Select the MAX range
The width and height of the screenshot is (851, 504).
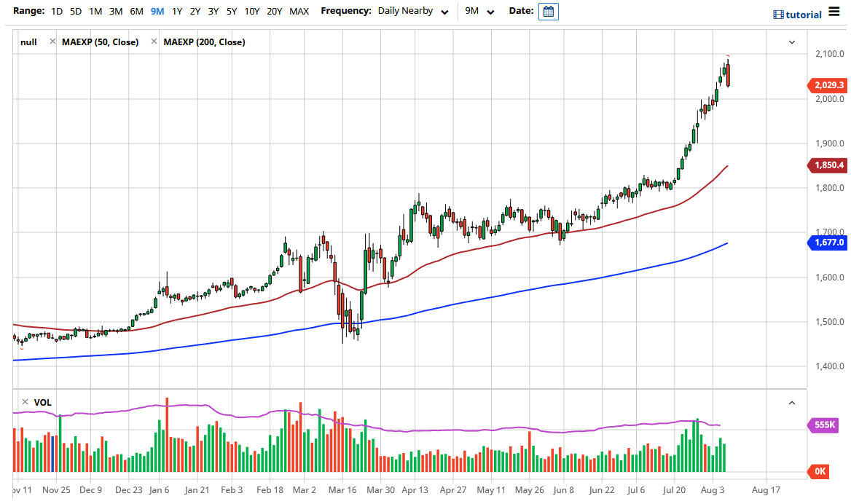point(299,12)
